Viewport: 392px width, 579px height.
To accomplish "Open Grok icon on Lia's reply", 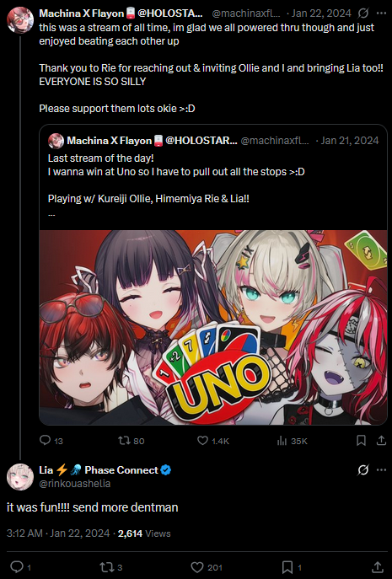I will (x=363, y=470).
